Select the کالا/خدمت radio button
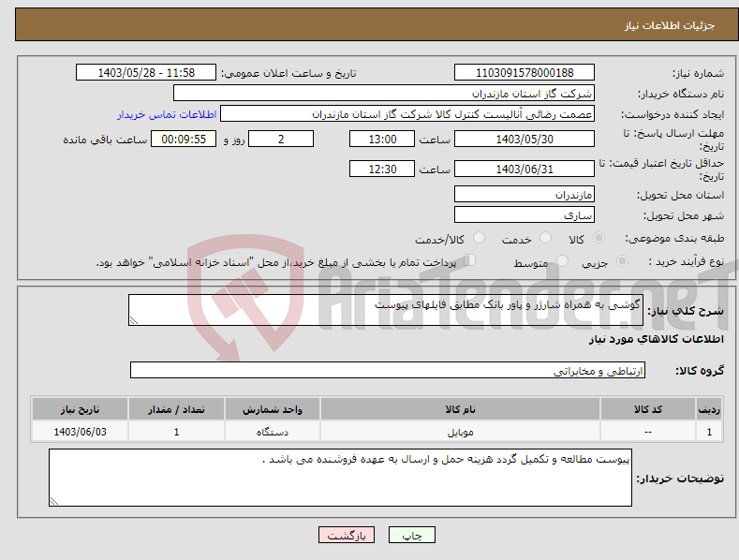 click(x=479, y=238)
